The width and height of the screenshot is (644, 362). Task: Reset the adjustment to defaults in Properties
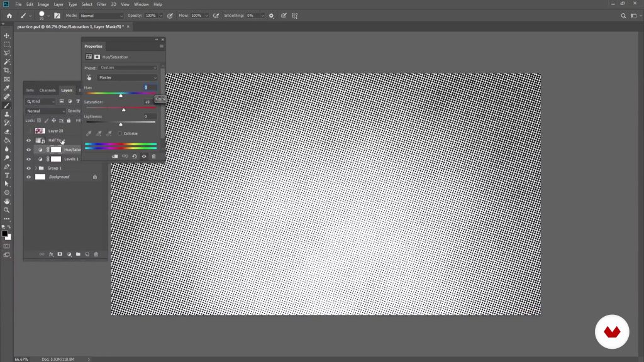click(134, 156)
